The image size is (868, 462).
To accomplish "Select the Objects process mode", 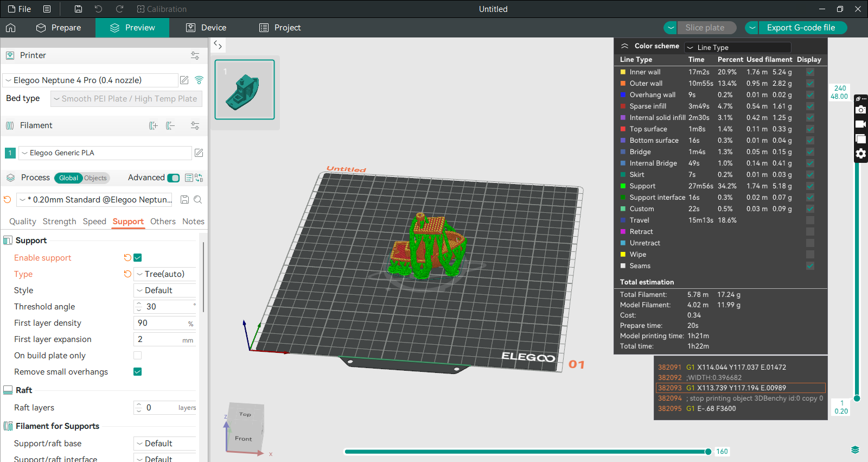I will click(x=95, y=178).
